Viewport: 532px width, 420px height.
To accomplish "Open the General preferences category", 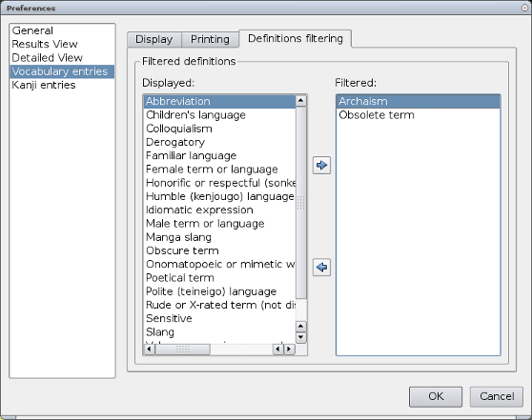I will pos(62,30).
